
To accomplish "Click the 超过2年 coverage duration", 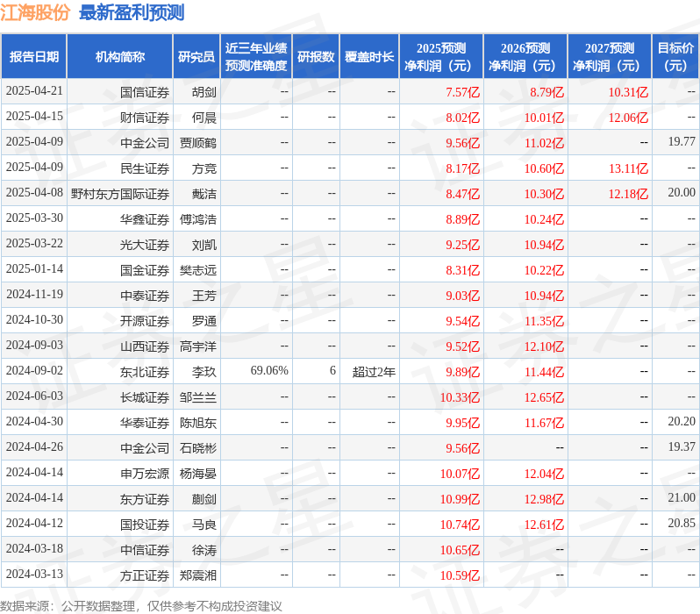I will click(x=374, y=372).
